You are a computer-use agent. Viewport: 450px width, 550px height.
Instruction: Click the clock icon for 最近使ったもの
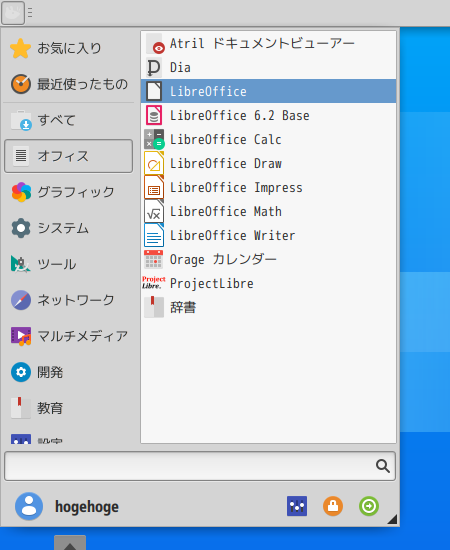(x=21, y=84)
